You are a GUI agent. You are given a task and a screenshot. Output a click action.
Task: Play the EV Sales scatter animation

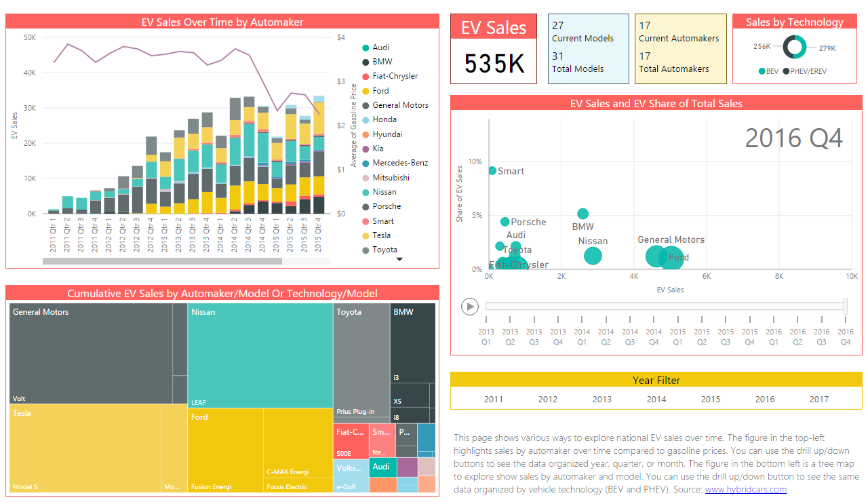tap(469, 307)
